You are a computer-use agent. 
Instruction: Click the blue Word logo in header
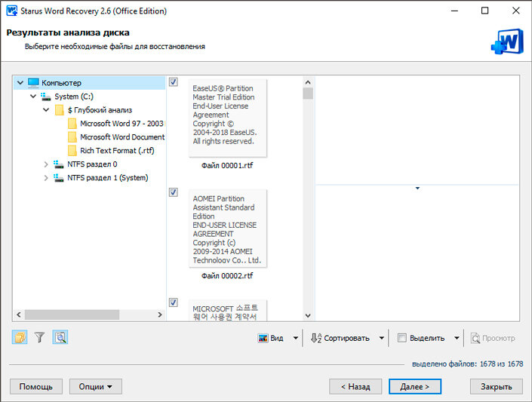click(507, 41)
